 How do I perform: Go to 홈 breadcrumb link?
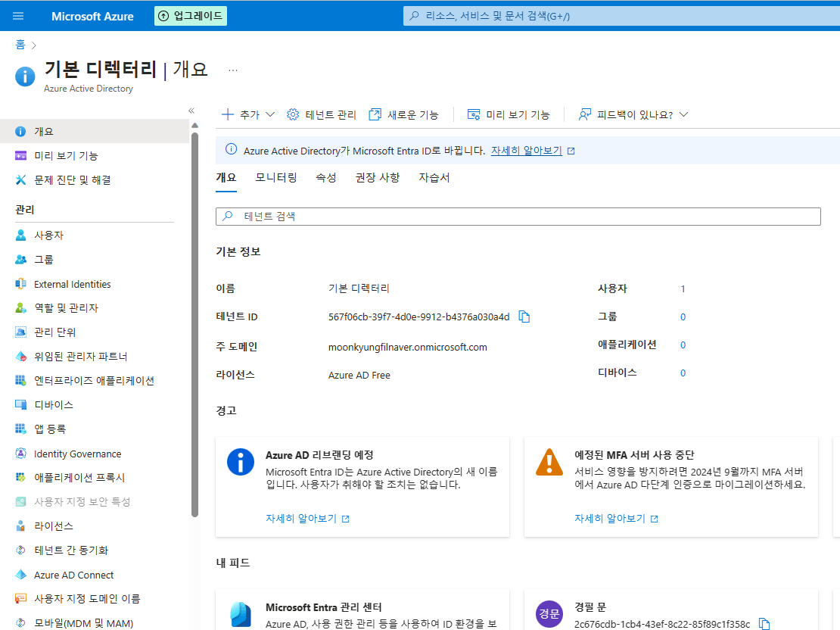click(x=20, y=45)
